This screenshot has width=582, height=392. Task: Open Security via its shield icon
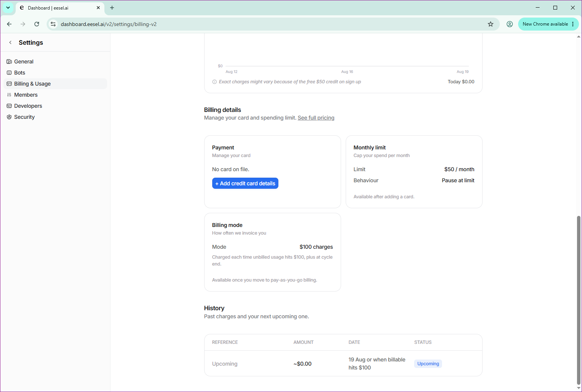click(9, 117)
